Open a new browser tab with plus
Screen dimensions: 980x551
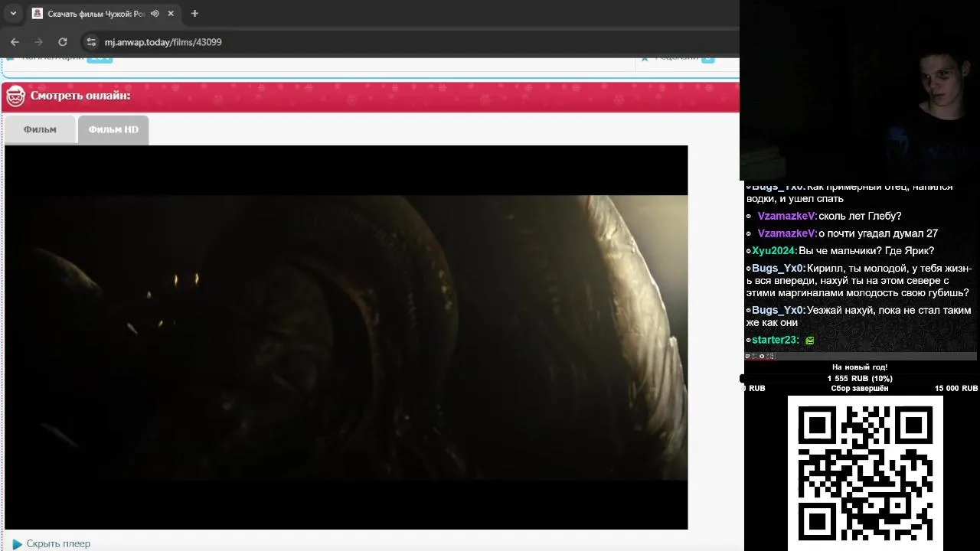click(x=194, y=14)
